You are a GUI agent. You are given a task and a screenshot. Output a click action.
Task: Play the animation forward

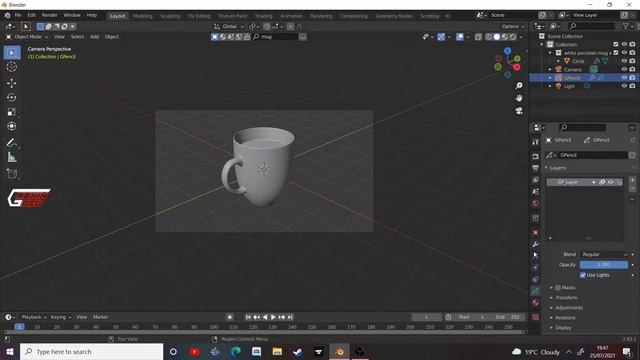[x=273, y=317]
